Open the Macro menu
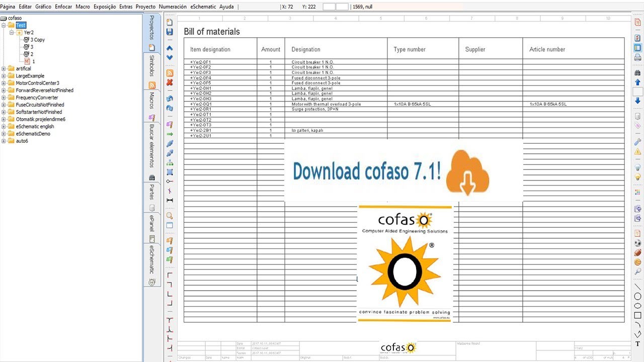This screenshot has height=362, width=644. 83,7
